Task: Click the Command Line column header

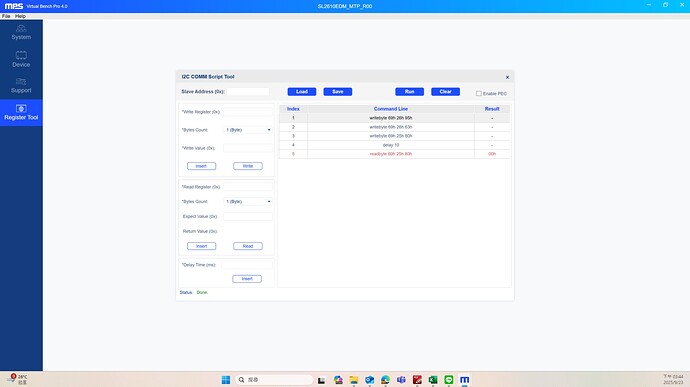Action: (391, 109)
